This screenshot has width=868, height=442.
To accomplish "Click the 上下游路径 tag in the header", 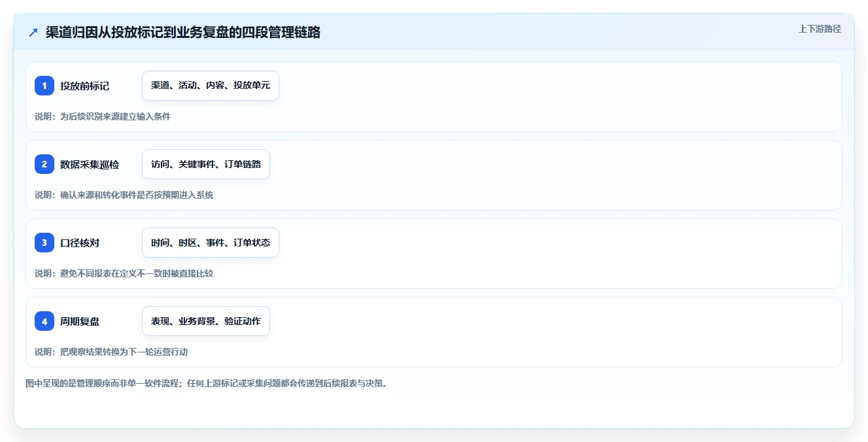I will tap(820, 29).
